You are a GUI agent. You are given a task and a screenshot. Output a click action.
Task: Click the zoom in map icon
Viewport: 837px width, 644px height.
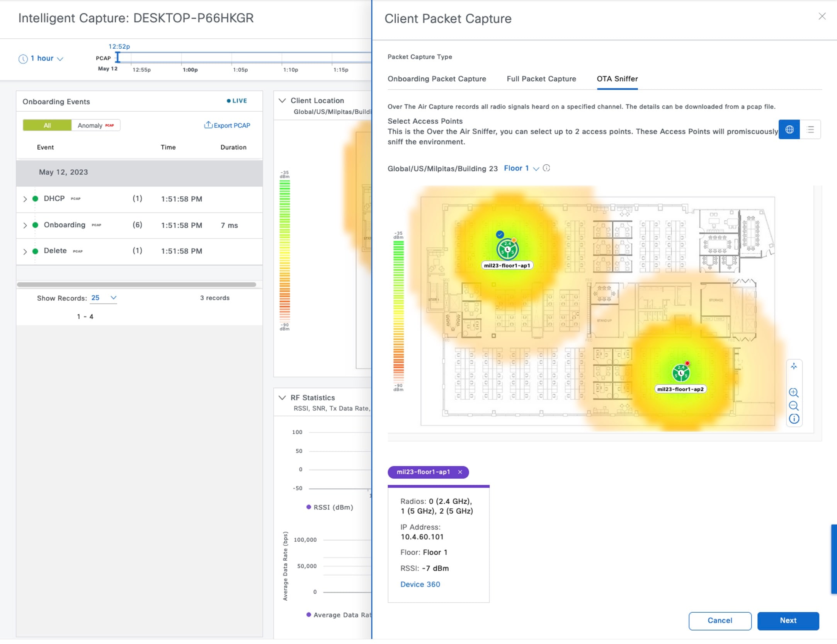(793, 393)
